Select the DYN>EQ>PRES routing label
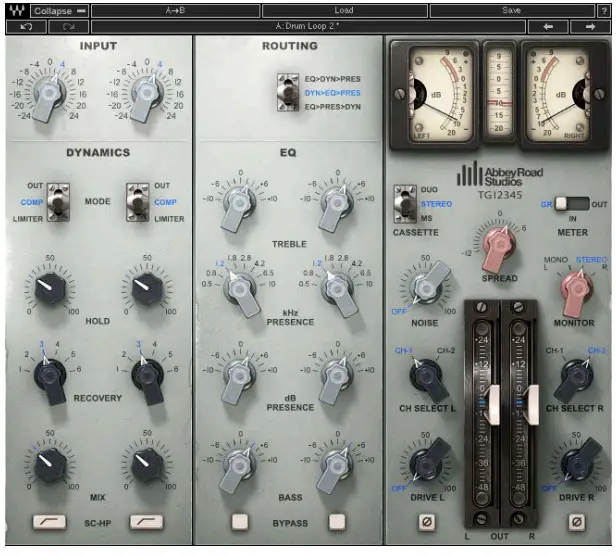 coord(332,93)
